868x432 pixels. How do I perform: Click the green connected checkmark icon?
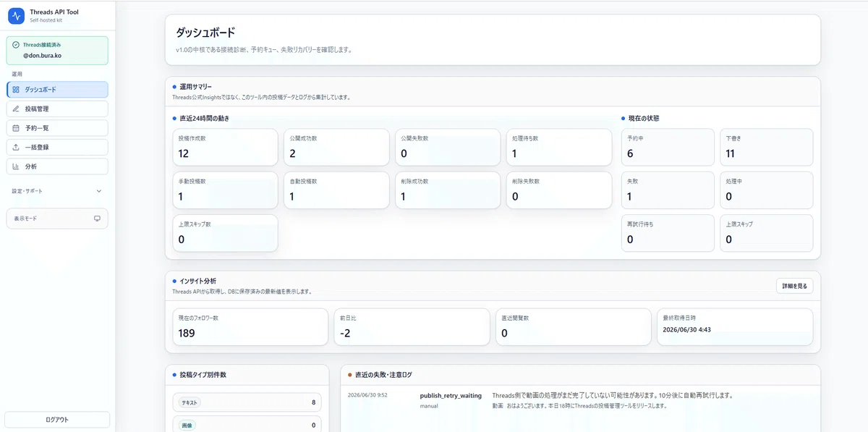[16, 45]
